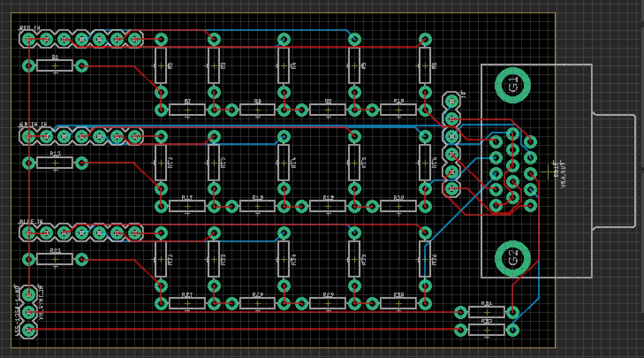Click the GREEN_IN header label
Image resolution: width=644 pixels, height=358 pixels.
pos(33,125)
